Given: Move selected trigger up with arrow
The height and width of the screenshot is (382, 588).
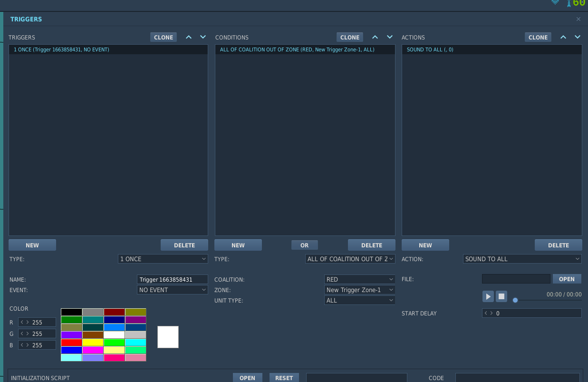Looking at the screenshot, I should pos(189,37).
